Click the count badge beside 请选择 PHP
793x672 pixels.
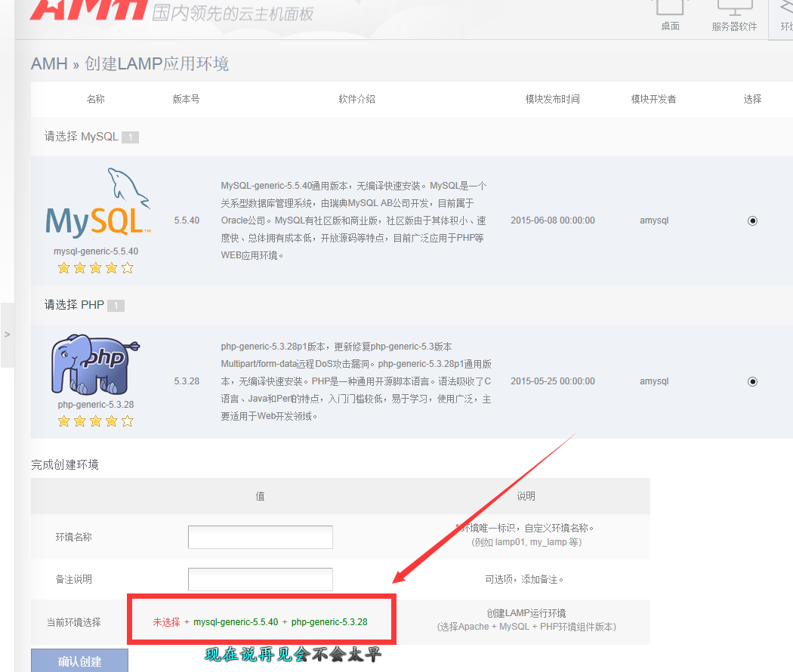tap(116, 306)
